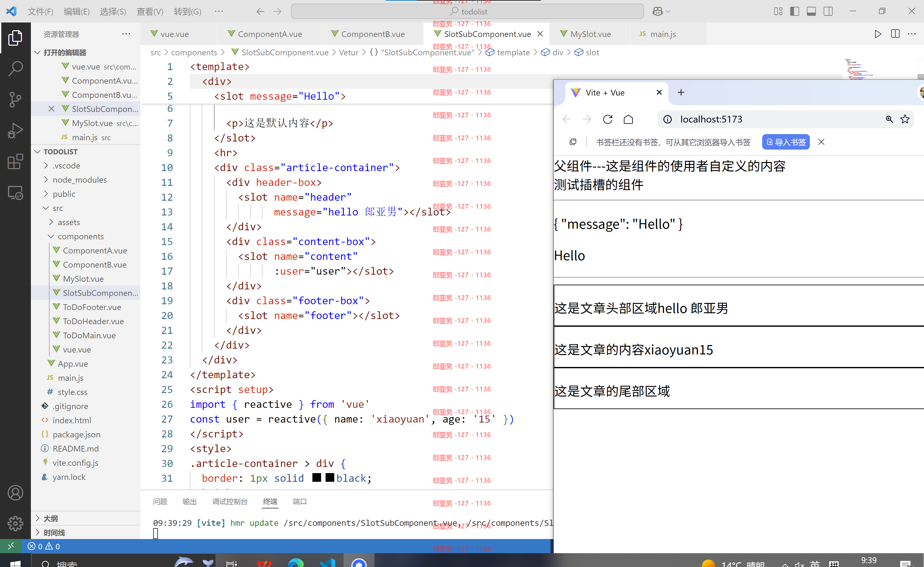Open Remote Explorer view
The image size is (924, 567).
[15, 193]
